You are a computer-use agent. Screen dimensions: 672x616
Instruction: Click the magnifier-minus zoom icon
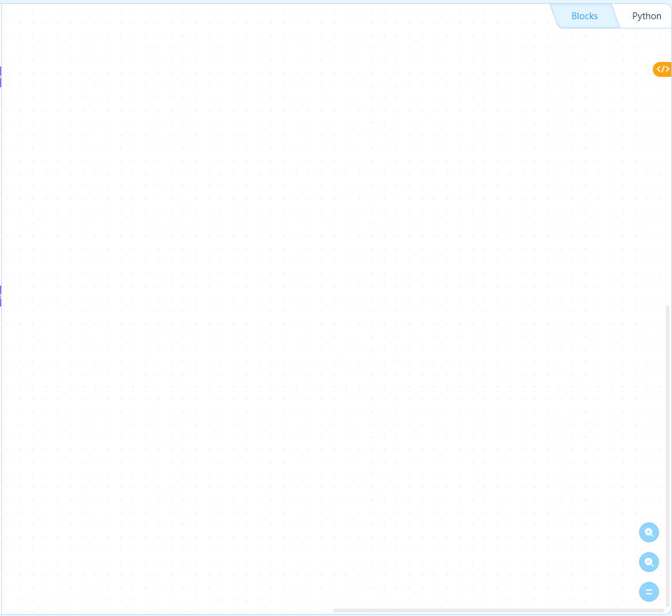tap(648, 561)
